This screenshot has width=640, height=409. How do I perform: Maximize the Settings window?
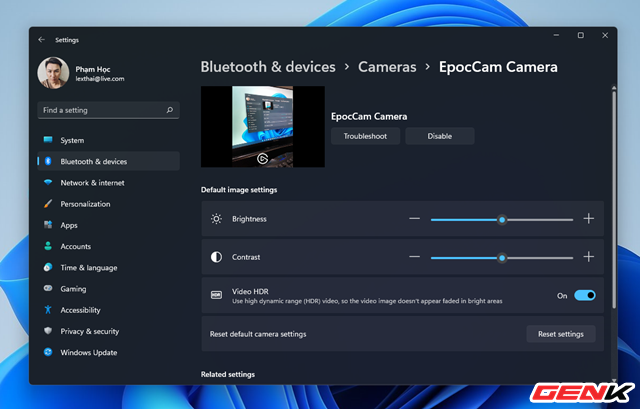point(580,36)
